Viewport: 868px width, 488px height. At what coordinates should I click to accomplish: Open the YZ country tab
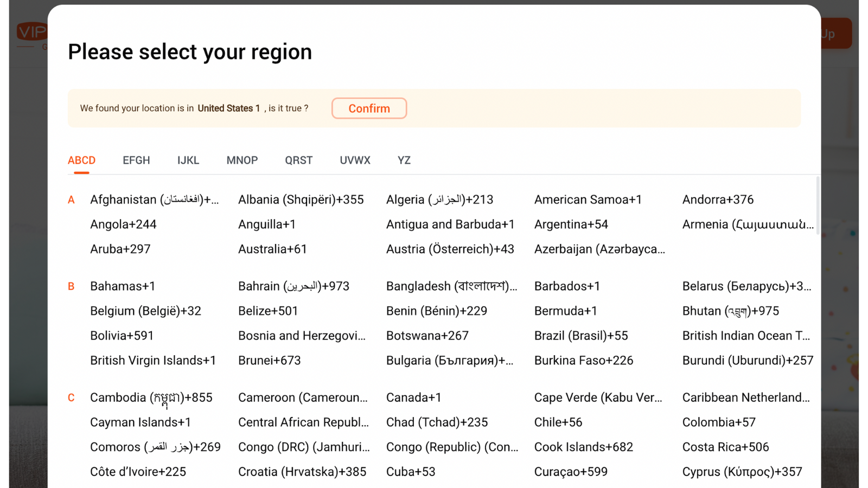(x=404, y=160)
